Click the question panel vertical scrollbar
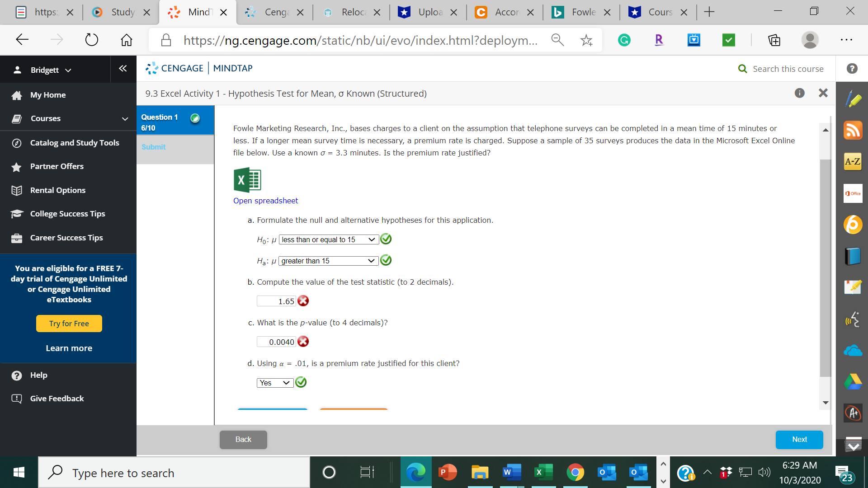This screenshot has height=488, width=868. point(825,267)
